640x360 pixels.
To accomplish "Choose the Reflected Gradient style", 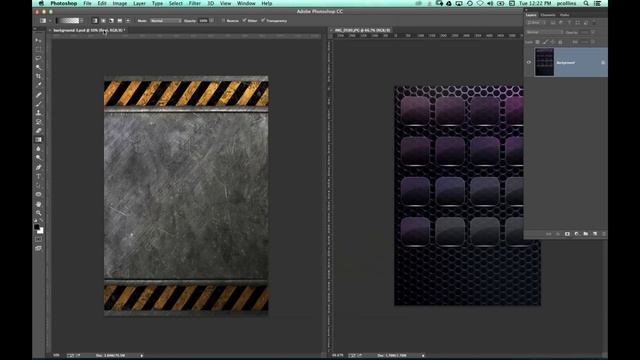I will click(120, 20).
